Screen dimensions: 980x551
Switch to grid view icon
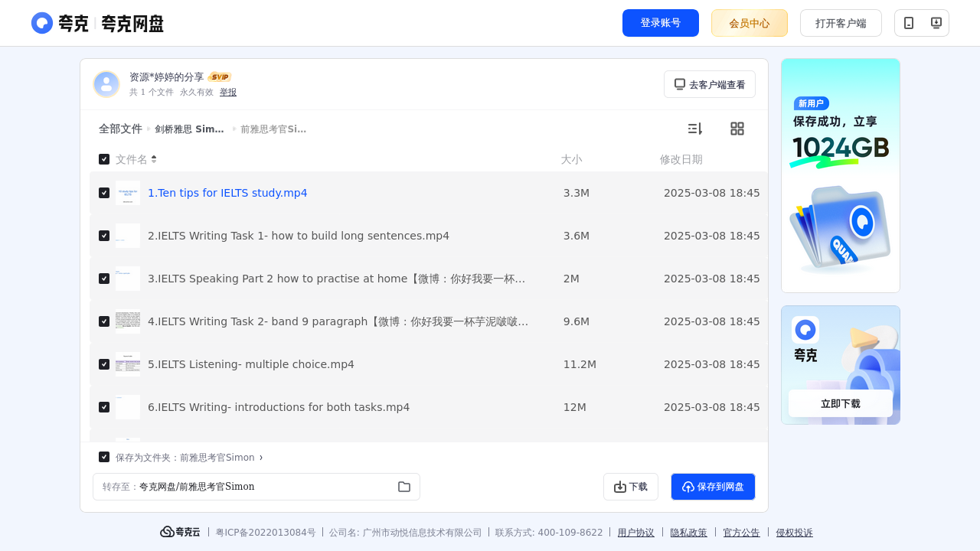click(x=737, y=129)
